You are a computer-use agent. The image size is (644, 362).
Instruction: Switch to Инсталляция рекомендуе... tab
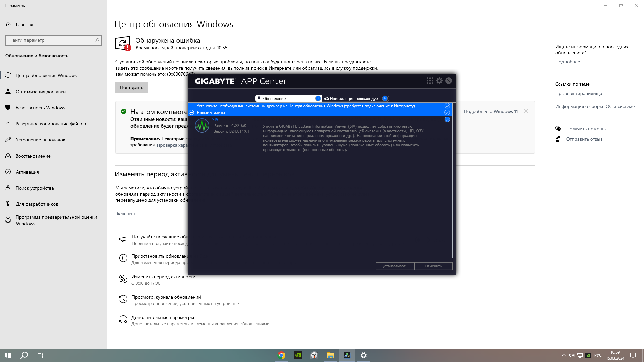(356, 98)
